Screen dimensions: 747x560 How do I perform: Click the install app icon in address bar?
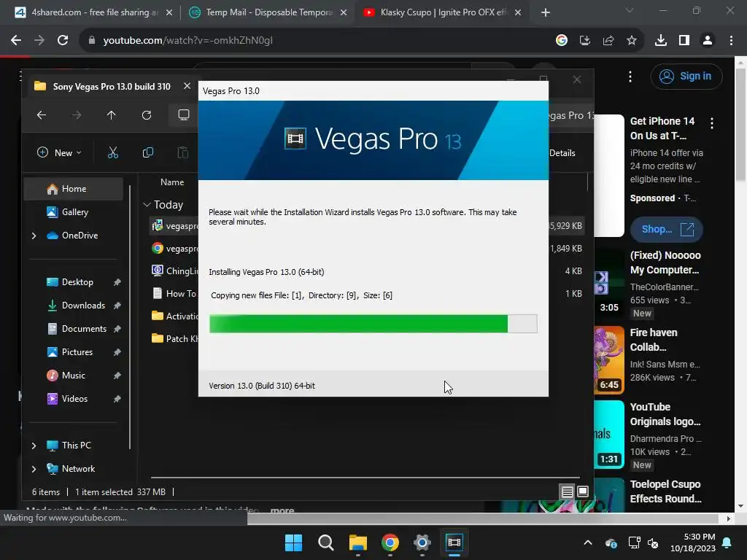585,41
